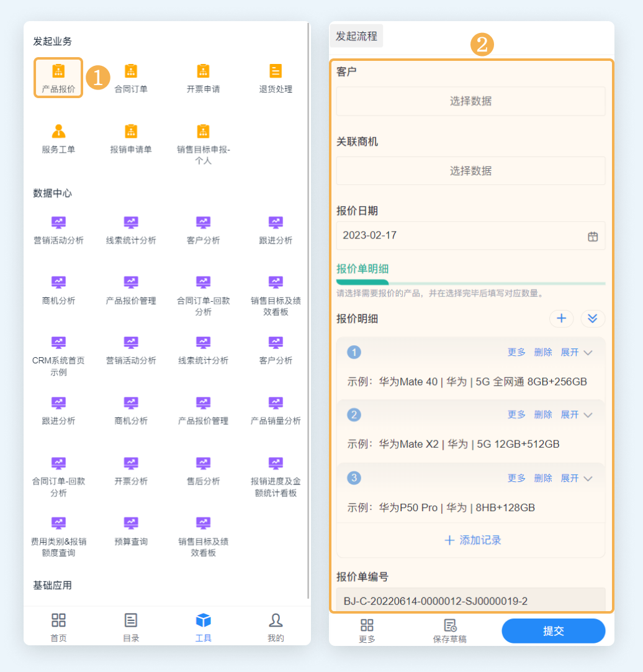The image size is (643, 672).
Task: Open the 服务工单 person icon
Action: [x=58, y=138]
